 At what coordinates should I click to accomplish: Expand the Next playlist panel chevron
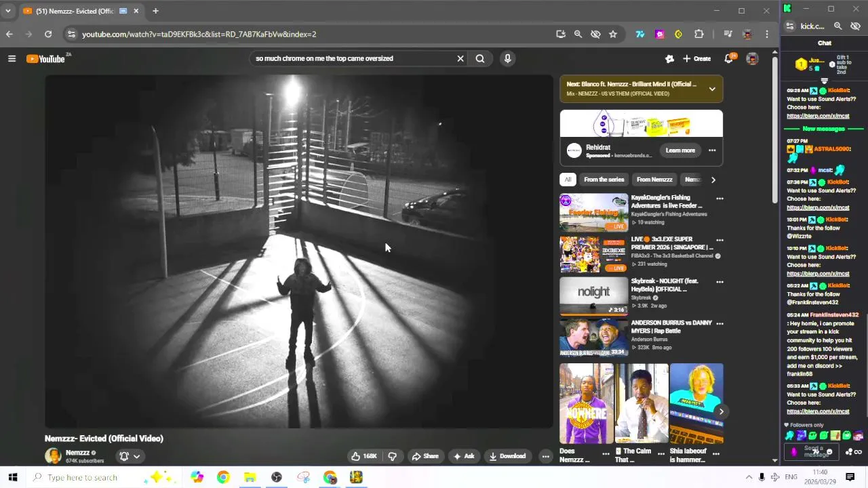click(x=712, y=89)
